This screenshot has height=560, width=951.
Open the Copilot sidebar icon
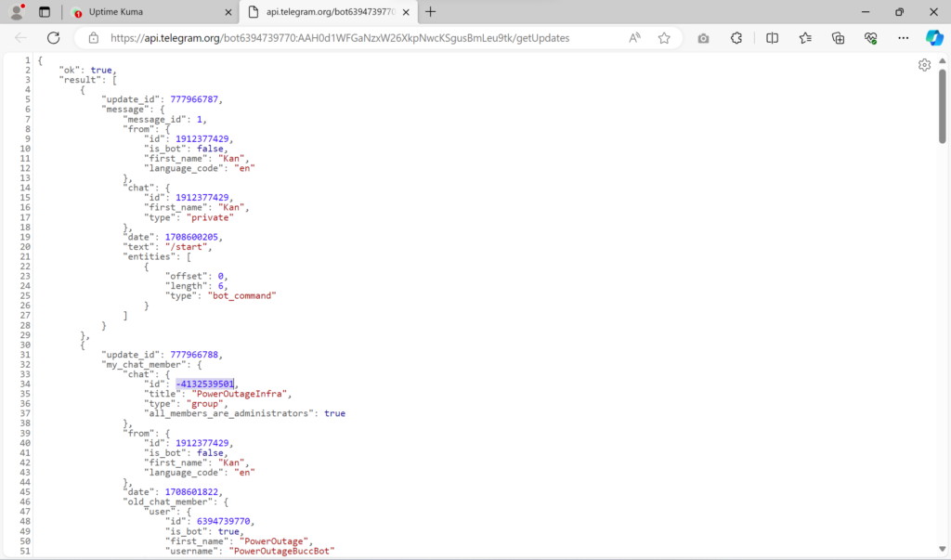[933, 38]
